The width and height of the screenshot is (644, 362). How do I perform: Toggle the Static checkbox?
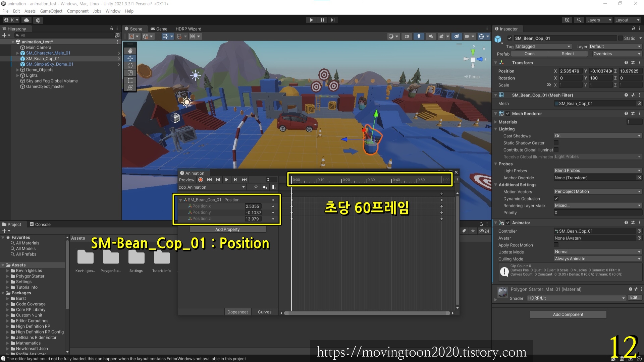point(621,38)
